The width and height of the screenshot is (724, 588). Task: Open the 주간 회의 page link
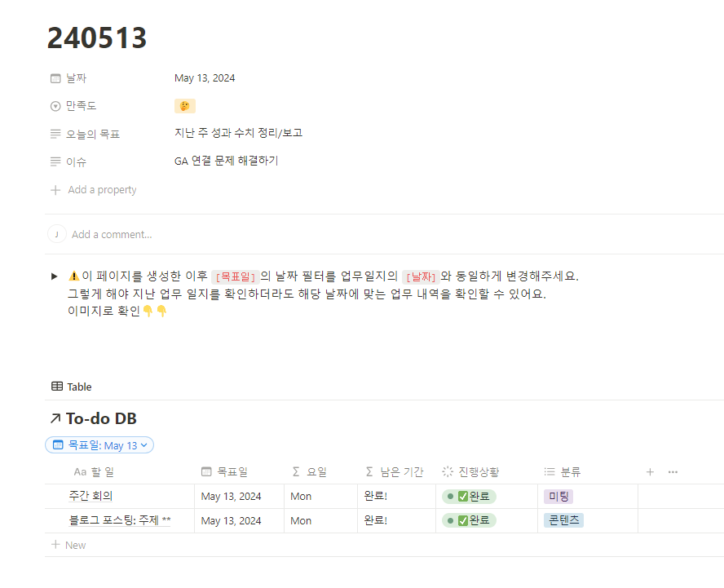(x=90, y=496)
